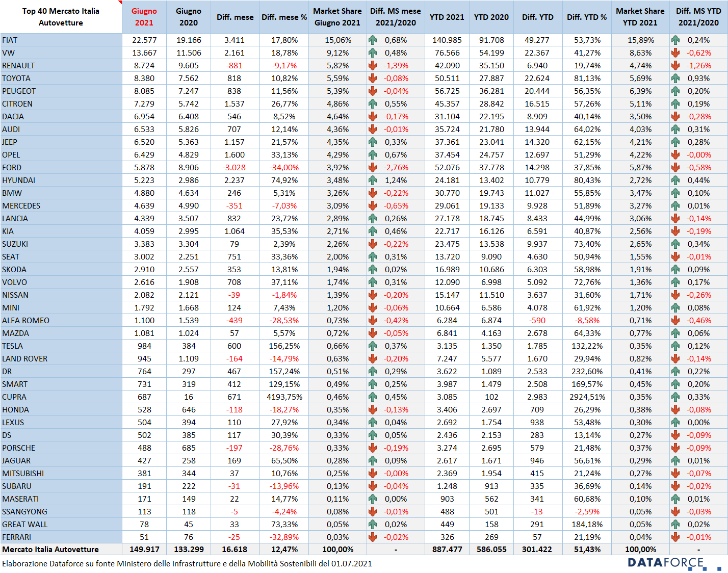Viewport: 728px width, 573px height.
Task: Click the total monthly growth 12,47%
Action: coord(284,549)
